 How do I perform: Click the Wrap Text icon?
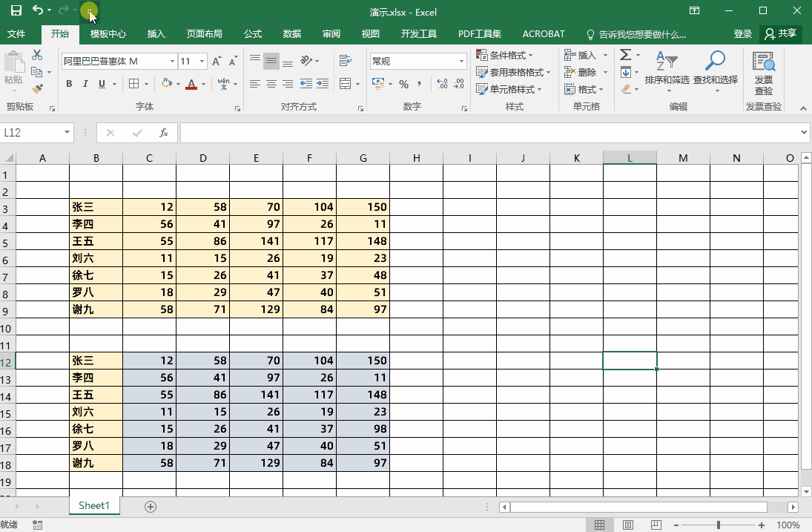(x=346, y=61)
